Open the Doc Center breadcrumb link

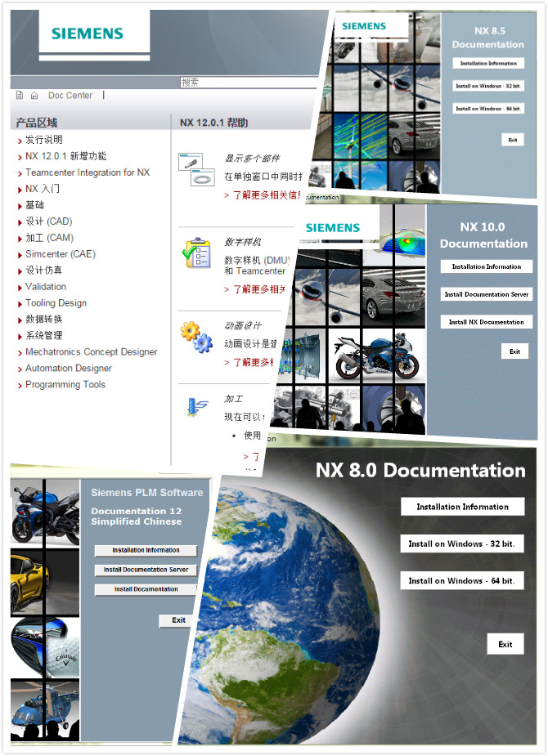coord(70,96)
